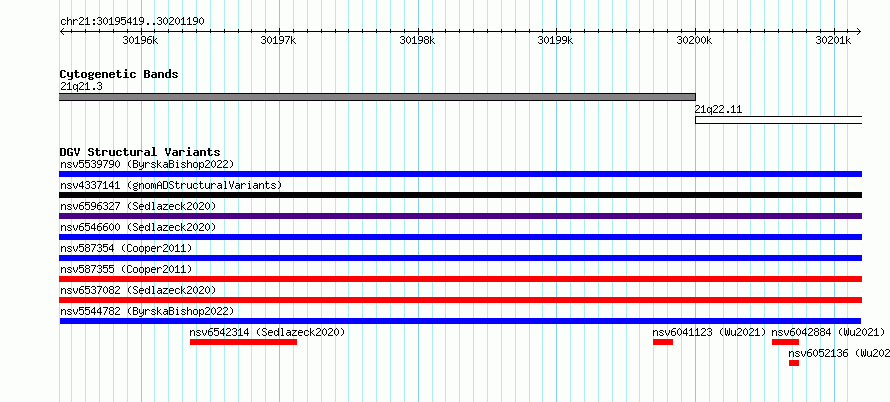Select the white 21q22.11 cytogenetic band
The width and height of the screenshot is (890, 402).
coord(779,120)
